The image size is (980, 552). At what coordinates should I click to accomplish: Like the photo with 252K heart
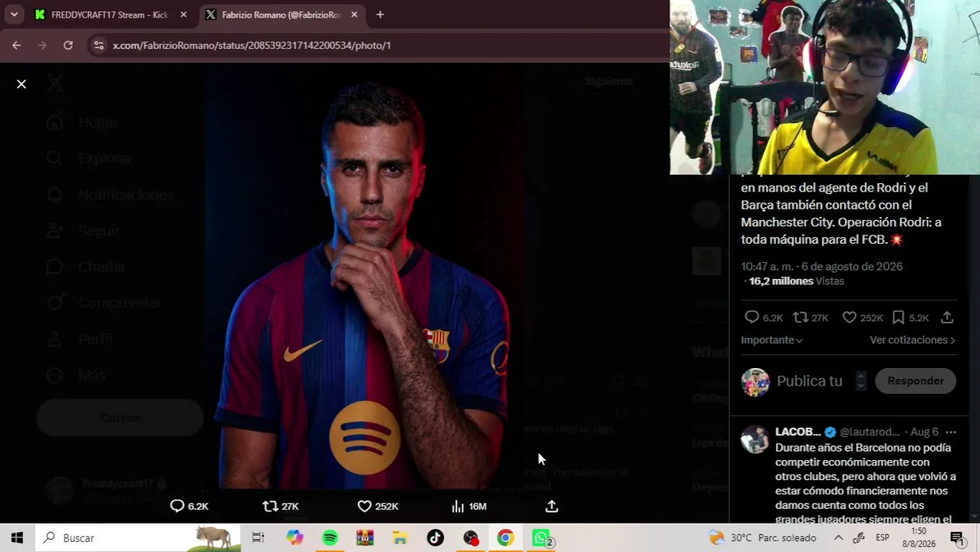[378, 506]
